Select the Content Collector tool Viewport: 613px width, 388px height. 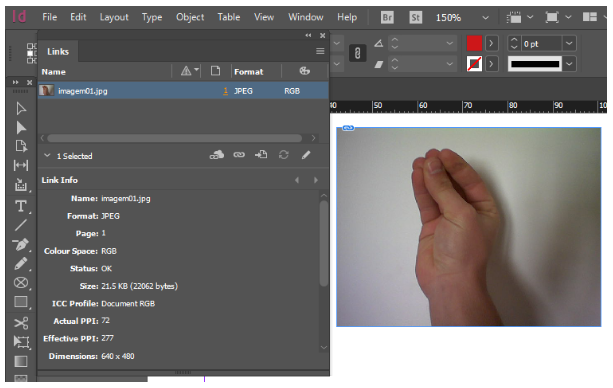21,184
